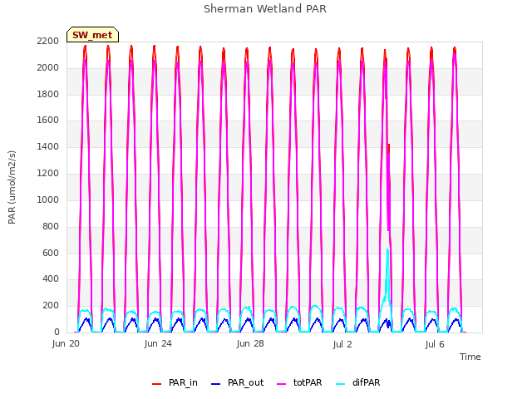Click the red PAR_in dip marker near 1400
This screenshot has height=399, width=532.
[389, 148]
